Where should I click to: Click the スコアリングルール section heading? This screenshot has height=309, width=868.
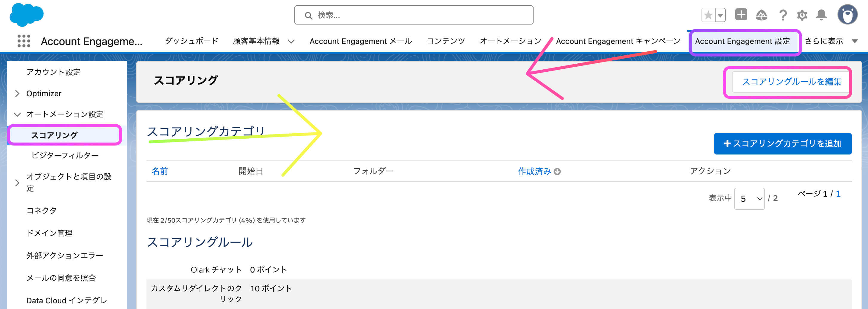[199, 242]
